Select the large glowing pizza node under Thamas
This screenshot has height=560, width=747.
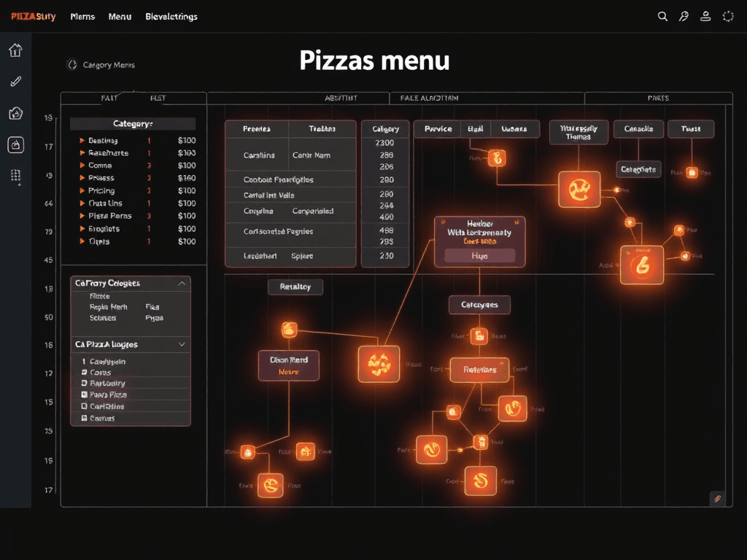point(579,190)
